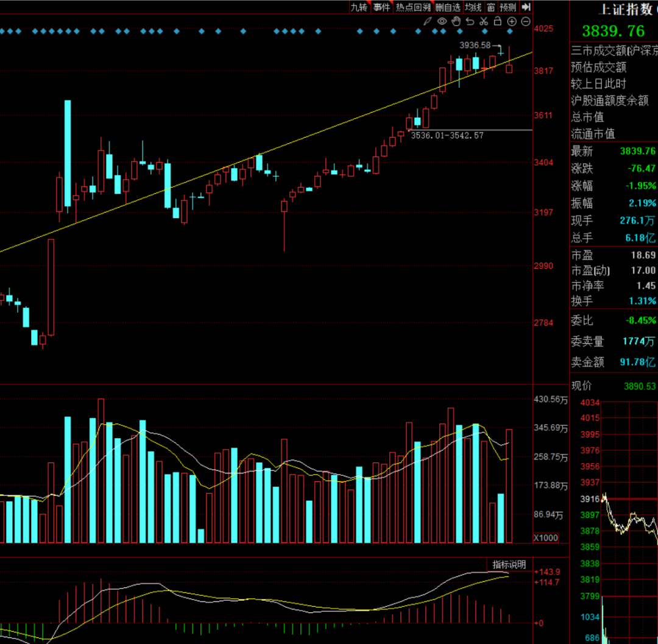Toggle the eye visibility icon
Viewport: 658px width, 644px height.
click(x=442, y=21)
